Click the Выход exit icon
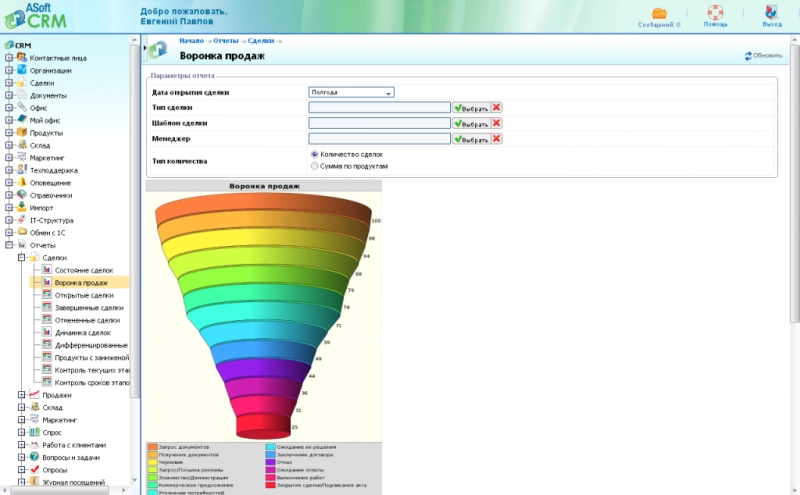This screenshot has height=495, width=800. pyautogui.click(x=773, y=13)
